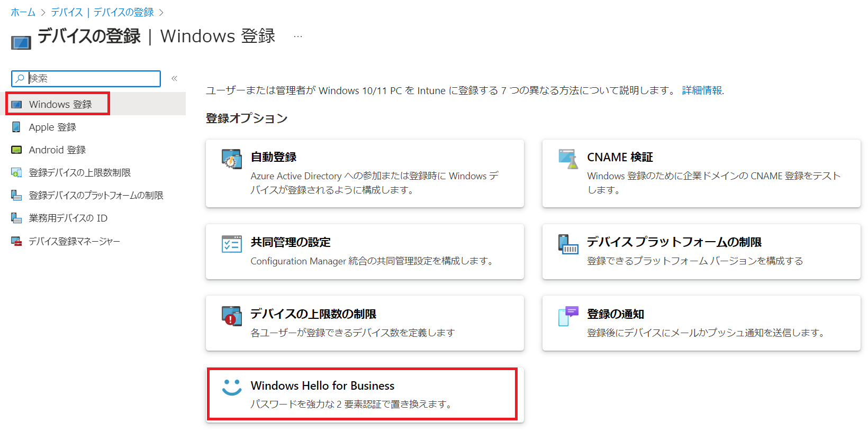Click the Windows Hello smiley face icon

(232, 388)
